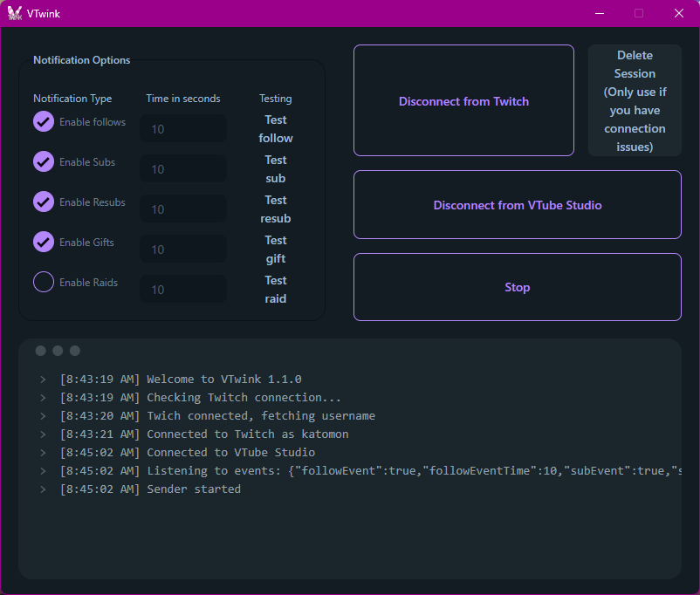Click the Raids time input field
The height and width of the screenshot is (595, 700).
pyautogui.click(x=183, y=290)
